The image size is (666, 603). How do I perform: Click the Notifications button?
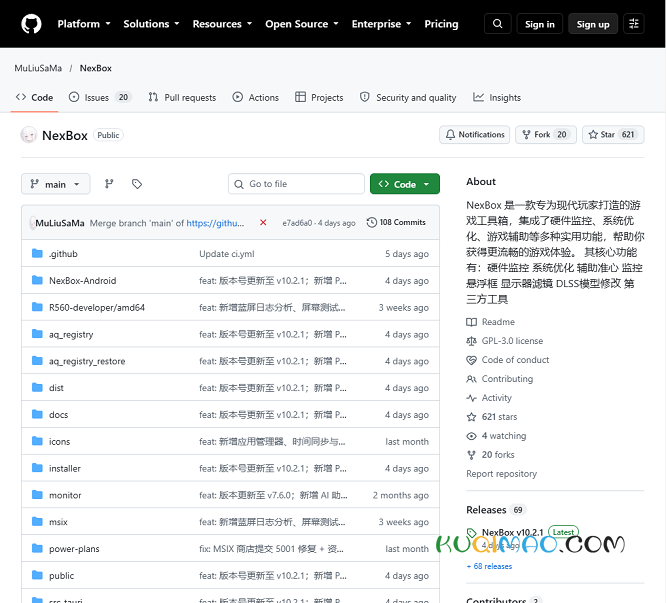474,135
